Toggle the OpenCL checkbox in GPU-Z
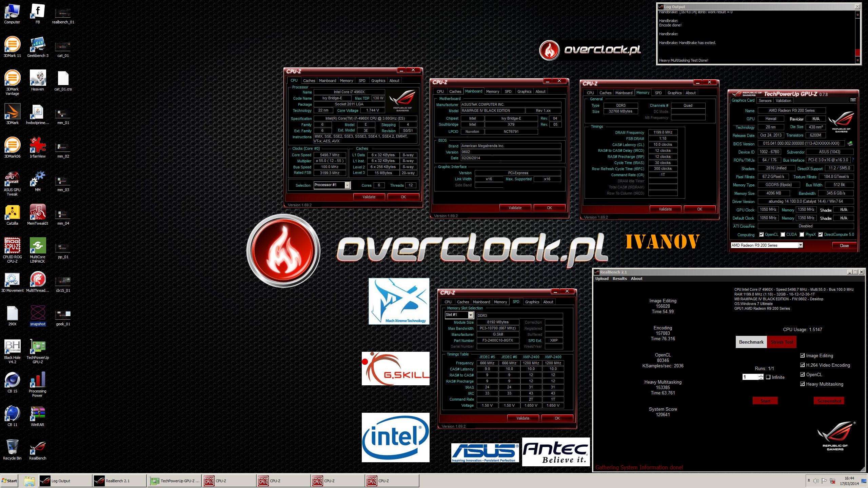Viewport: 868px width, 488px height. tap(762, 235)
